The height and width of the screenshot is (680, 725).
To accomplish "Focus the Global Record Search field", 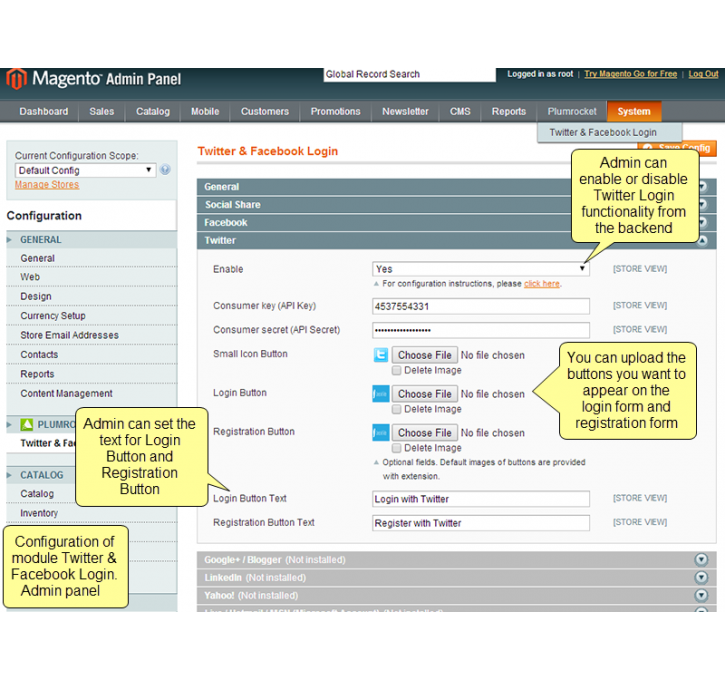I will tap(409, 74).
